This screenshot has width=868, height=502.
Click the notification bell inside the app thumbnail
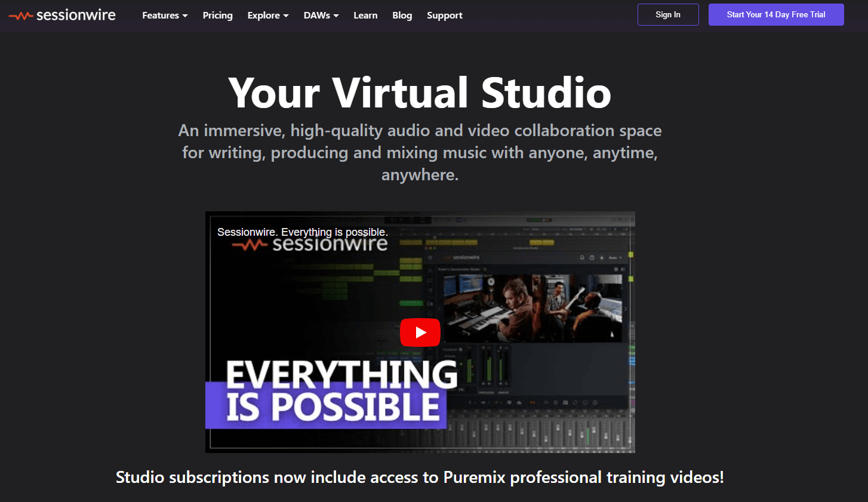click(x=582, y=258)
